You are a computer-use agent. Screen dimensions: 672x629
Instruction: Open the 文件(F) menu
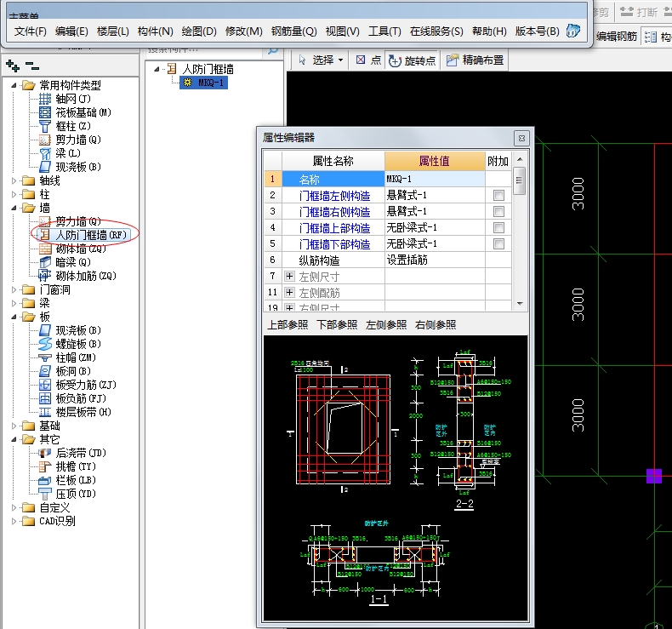pyautogui.click(x=30, y=31)
